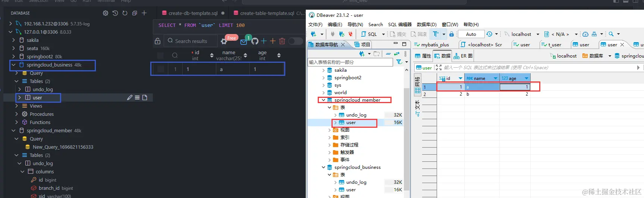Click the orange plus icon in results toolbar
The width and height of the screenshot is (644, 198).
pyautogui.click(x=273, y=41)
